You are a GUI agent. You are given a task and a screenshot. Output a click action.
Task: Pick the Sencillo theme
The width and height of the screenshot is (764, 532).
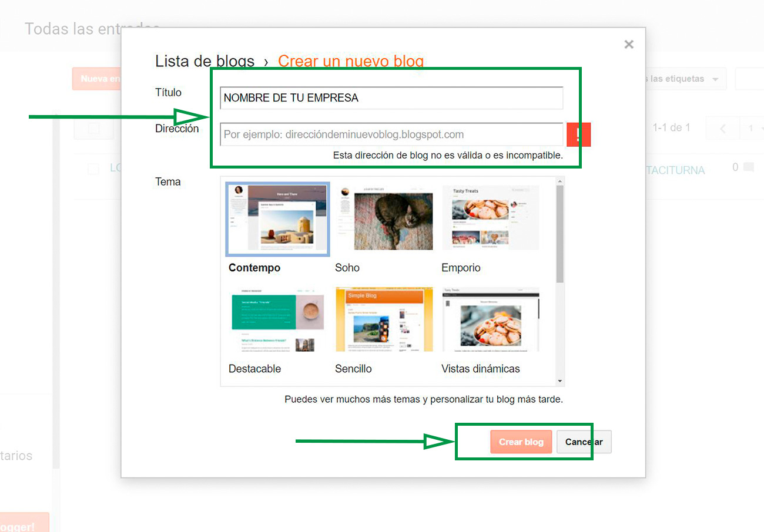click(384, 319)
